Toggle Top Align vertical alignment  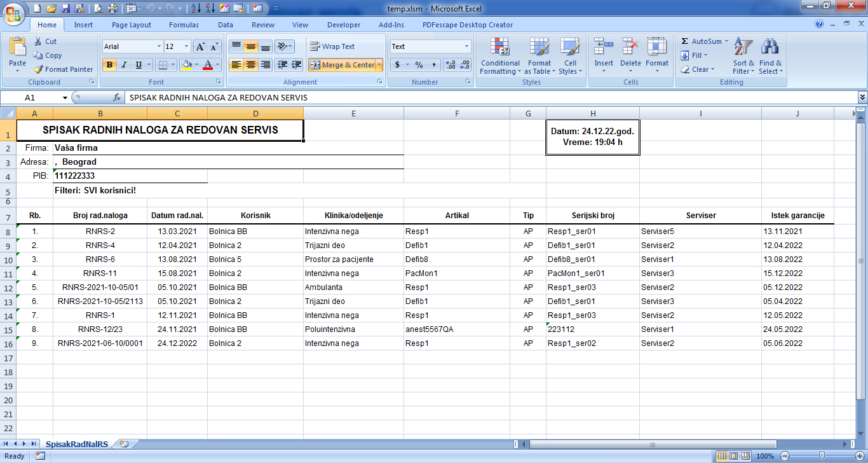click(236, 46)
